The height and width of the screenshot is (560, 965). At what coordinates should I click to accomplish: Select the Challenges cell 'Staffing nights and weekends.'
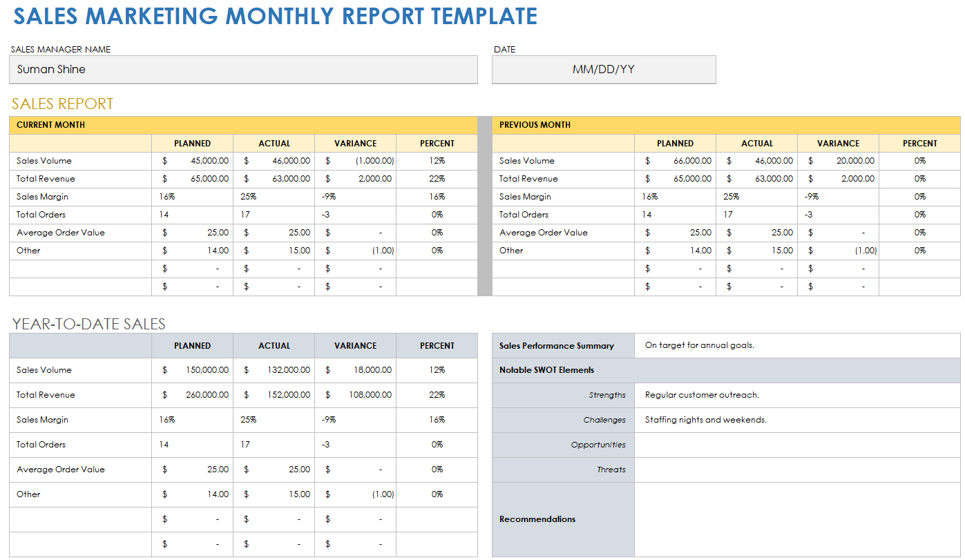(796, 420)
